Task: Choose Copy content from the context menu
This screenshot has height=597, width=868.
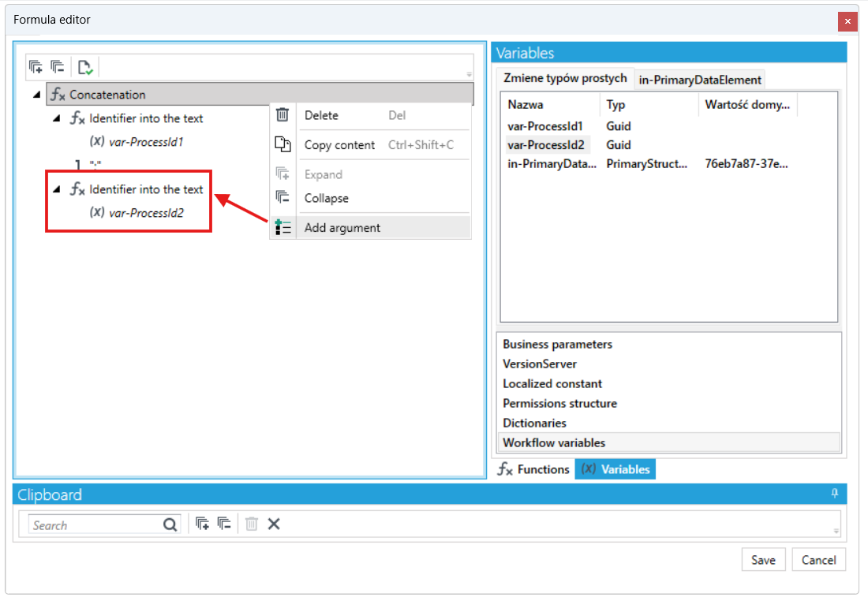Action: tap(370, 145)
